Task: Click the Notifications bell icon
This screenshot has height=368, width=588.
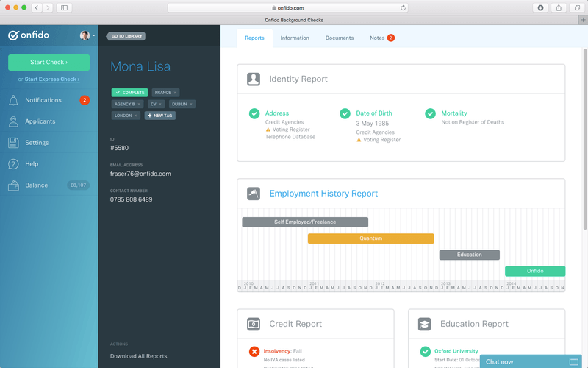Action: click(x=13, y=100)
